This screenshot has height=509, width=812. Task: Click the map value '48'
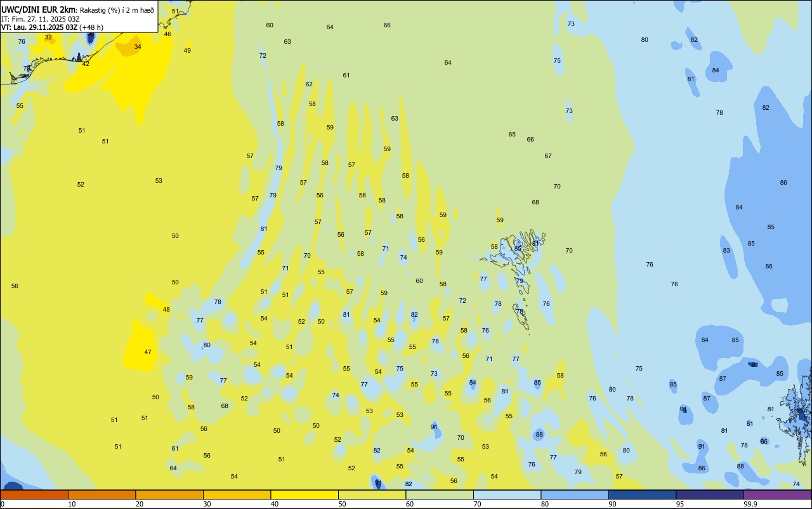click(x=166, y=310)
